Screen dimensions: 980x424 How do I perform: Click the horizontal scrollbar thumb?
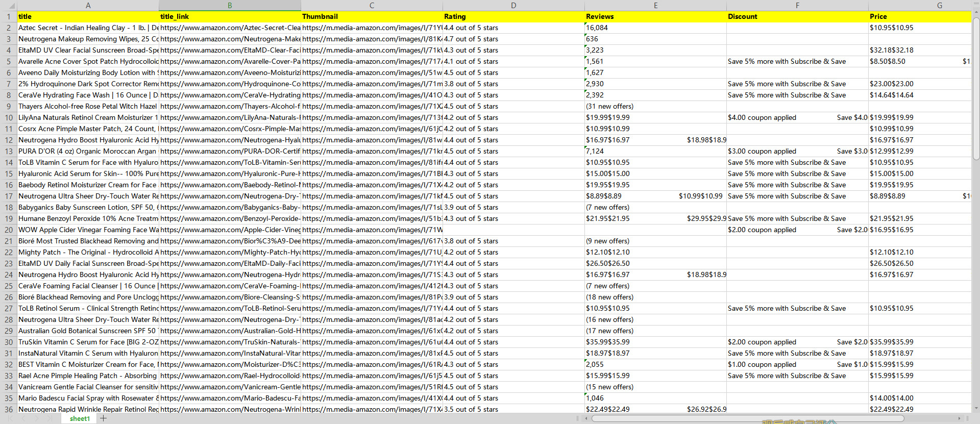748,418
